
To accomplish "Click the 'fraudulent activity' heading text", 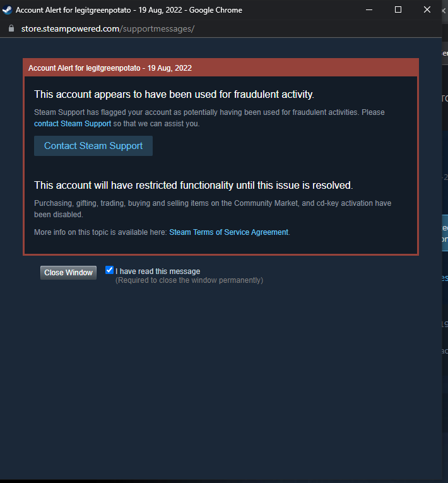I will tap(174, 94).
